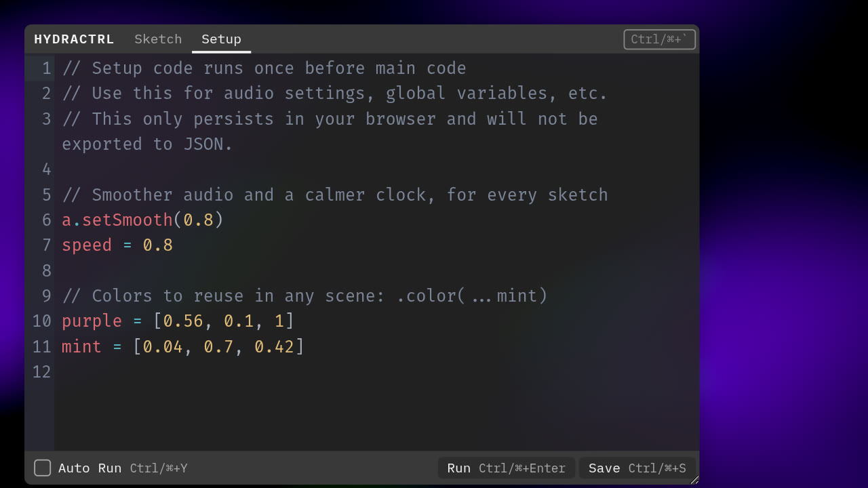Click comment "// Use this for audio settings" line
The height and width of the screenshot is (488, 868).
(x=335, y=94)
